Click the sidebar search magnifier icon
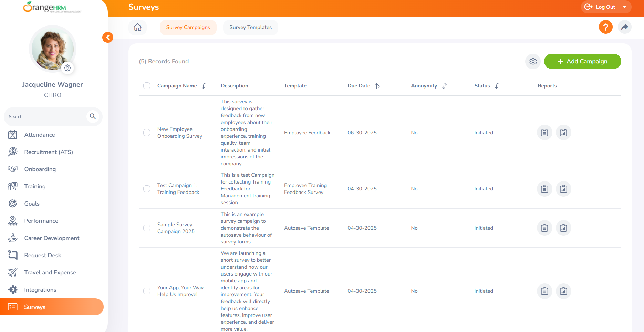Screen dimensions: 644x332 point(93,116)
